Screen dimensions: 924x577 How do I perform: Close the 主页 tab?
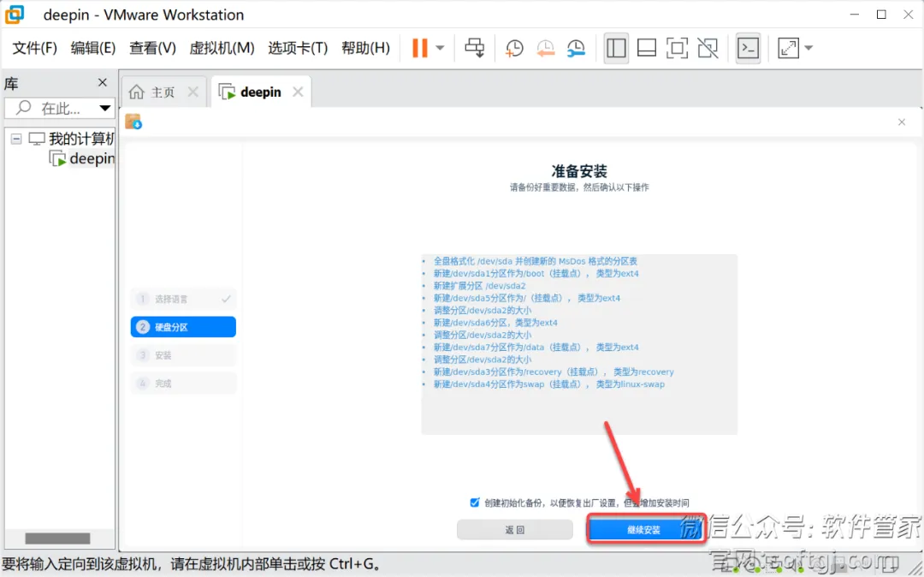[192, 92]
